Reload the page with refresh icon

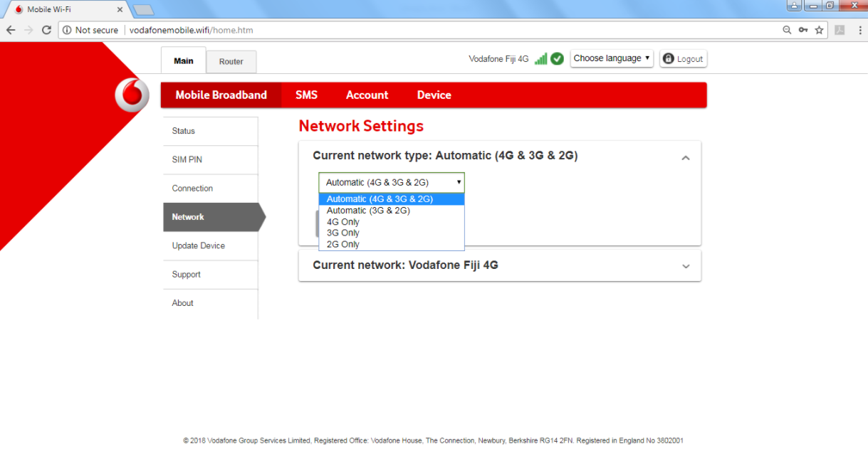[x=46, y=30]
